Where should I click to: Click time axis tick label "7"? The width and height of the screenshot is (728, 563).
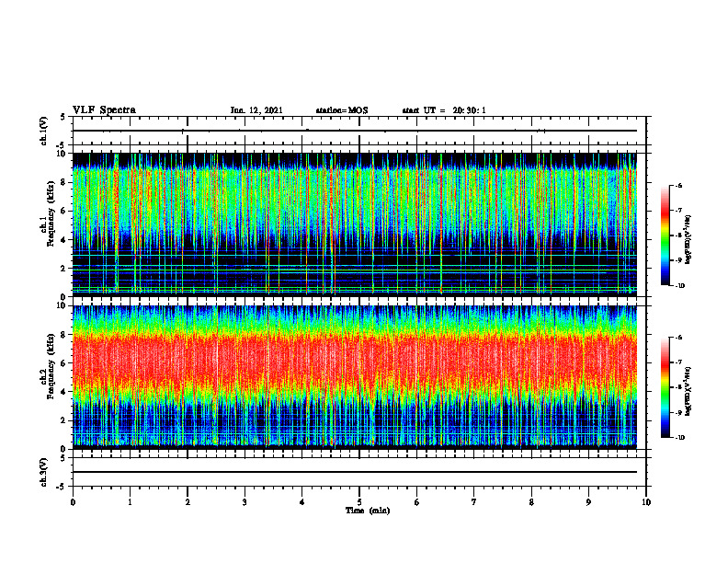pos(474,502)
